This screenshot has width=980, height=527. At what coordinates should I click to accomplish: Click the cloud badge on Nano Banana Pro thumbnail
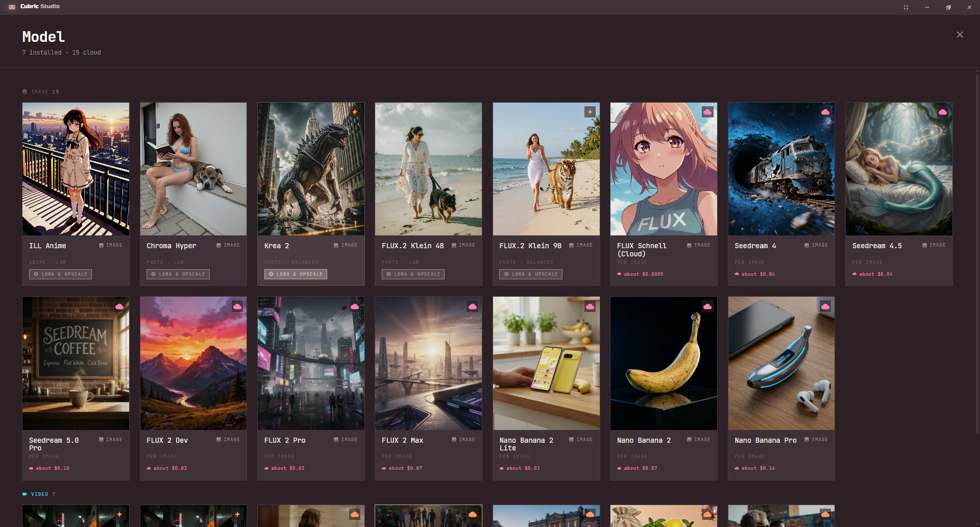825,306
